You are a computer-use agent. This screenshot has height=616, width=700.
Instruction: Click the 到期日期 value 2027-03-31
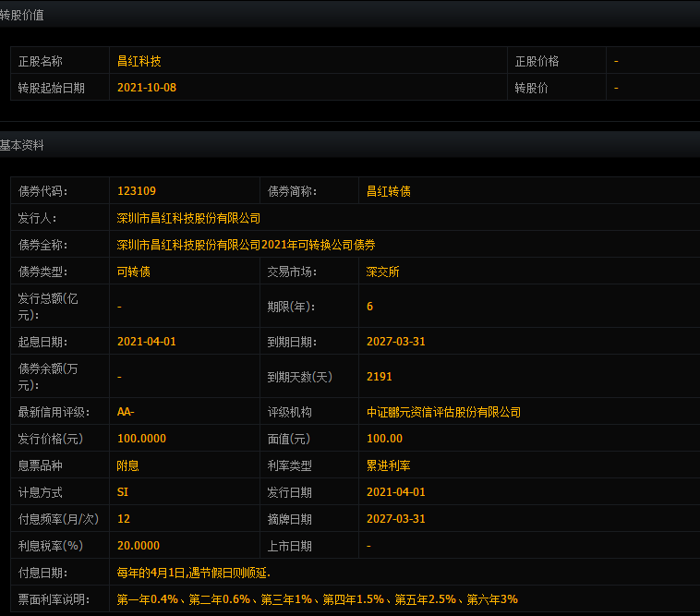(x=395, y=342)
